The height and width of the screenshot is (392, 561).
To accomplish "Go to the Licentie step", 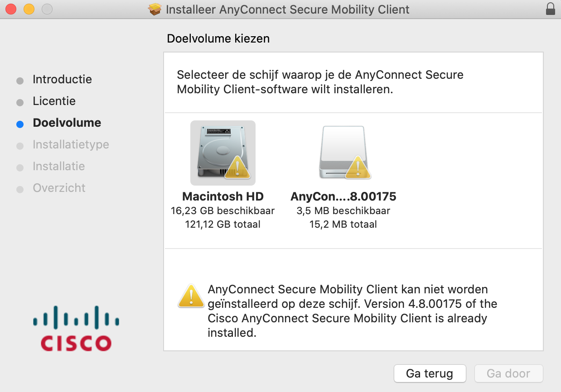I will pos(54,101).
